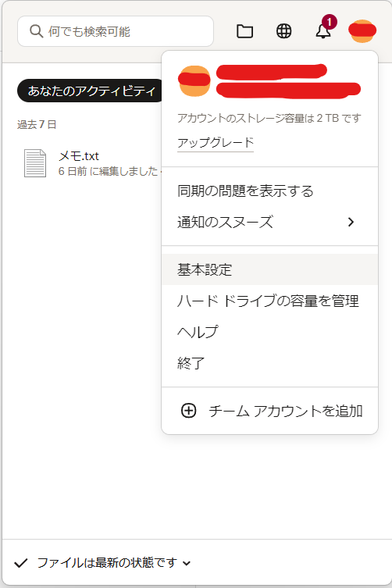392x588 pixels.
Task: Select the あなたのアクティビティ tab
Action: pyautogui.click(x=91, y=91)
